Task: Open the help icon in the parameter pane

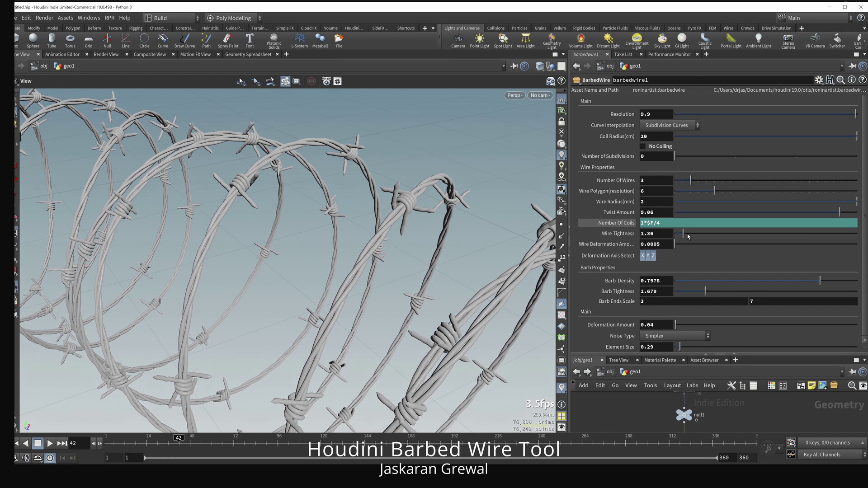Action: [x=863, y=80]
